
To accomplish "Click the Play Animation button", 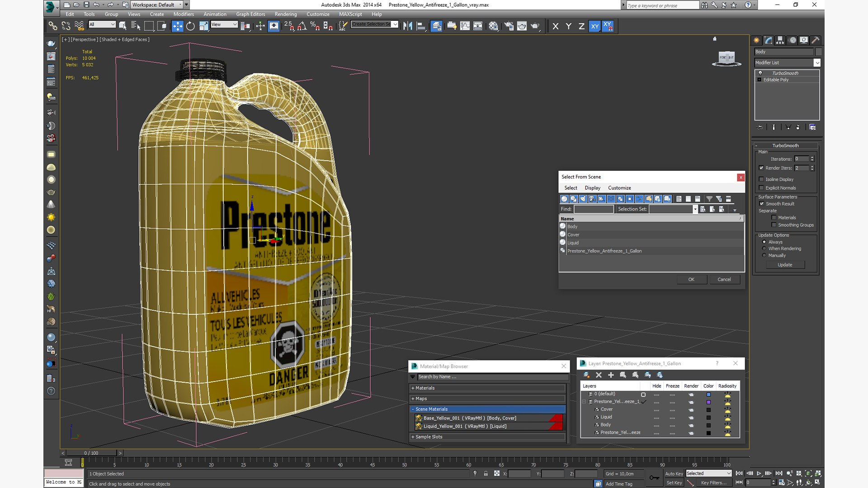I will tap(759, 473).
